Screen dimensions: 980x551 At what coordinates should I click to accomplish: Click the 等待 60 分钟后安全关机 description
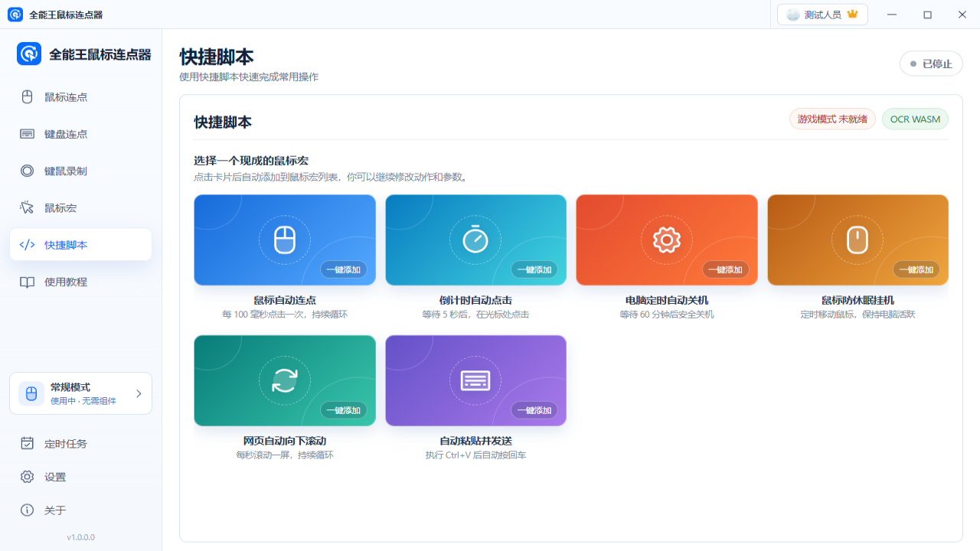[667, 315]
